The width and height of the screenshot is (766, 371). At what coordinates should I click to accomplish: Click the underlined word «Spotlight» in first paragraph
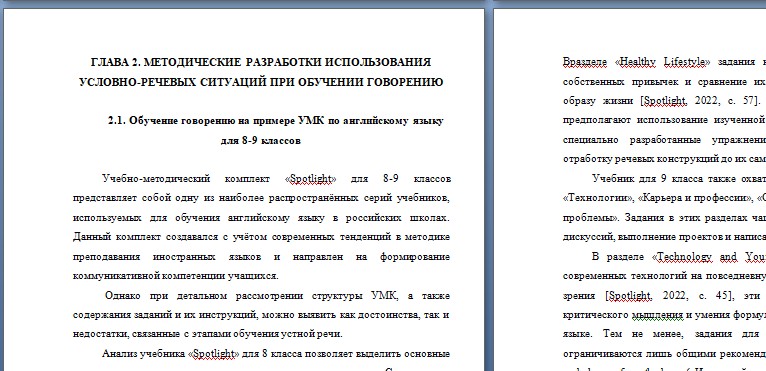[x=311, y=179]
